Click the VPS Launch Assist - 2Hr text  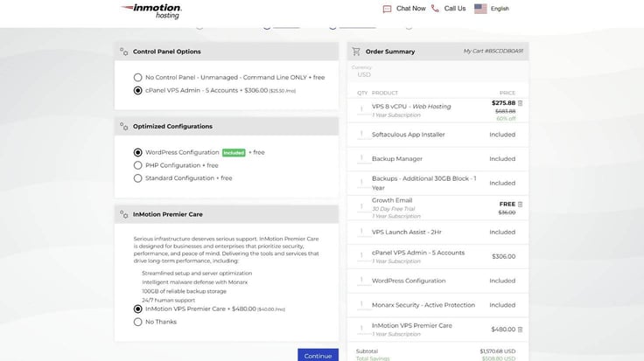pyautogui.click(x=407, y=233)
